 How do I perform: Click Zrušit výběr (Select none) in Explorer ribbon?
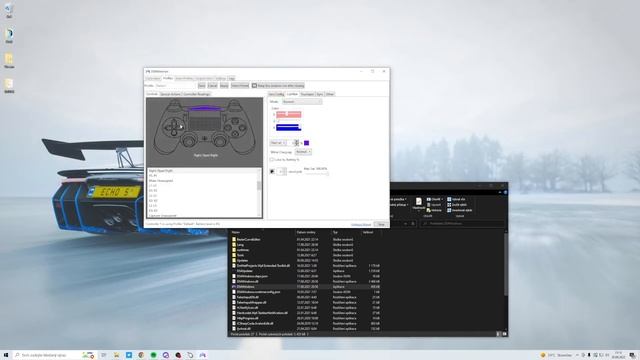coord(457,205)
